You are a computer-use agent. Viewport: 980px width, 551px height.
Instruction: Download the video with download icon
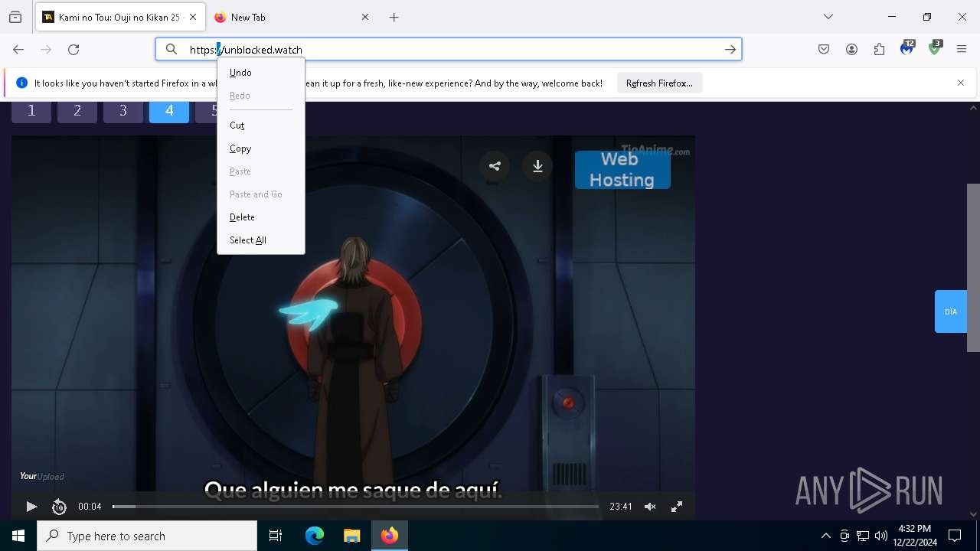pos(537,166)
